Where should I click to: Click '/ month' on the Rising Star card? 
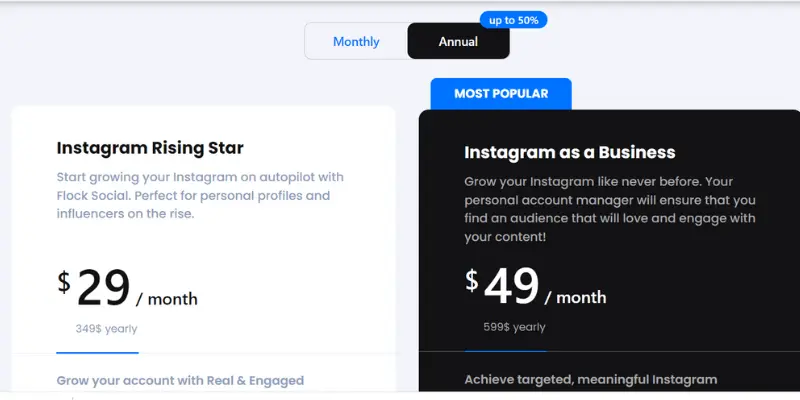tap(167, 299)
